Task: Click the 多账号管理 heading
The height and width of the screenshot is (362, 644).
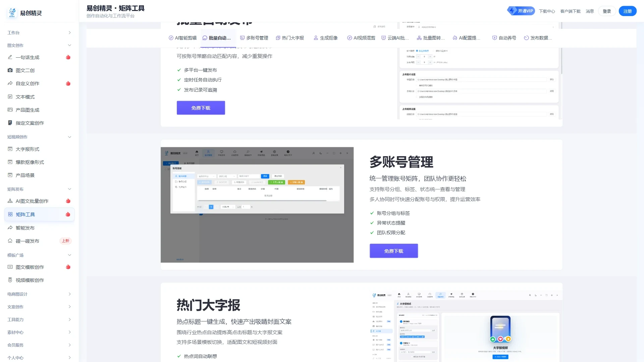Action: (x=401, y=162)
